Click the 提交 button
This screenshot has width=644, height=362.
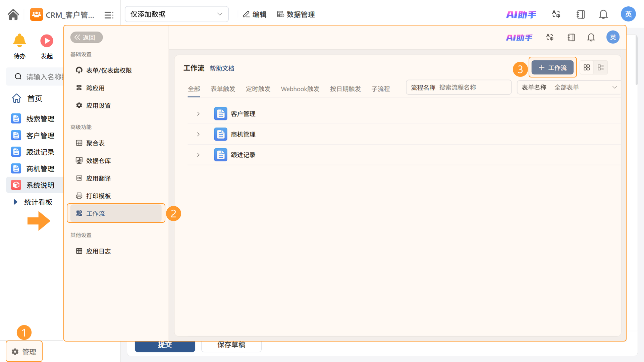[165, 346]
